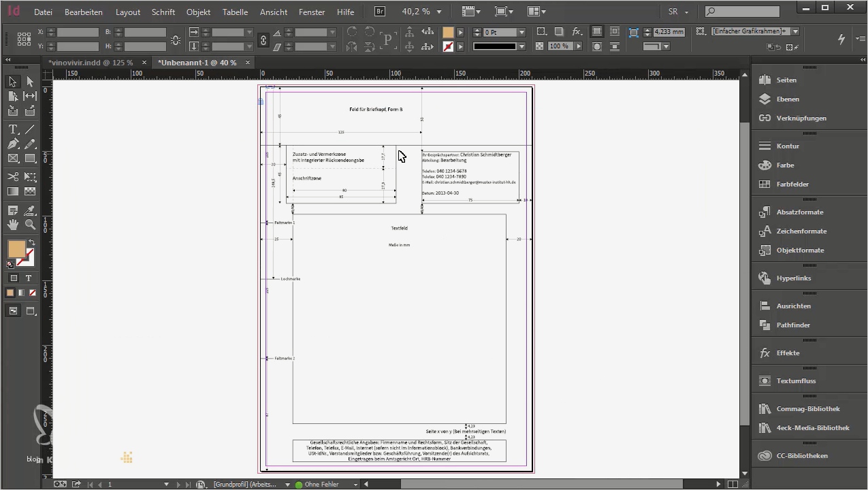Select the Pen tool
The height and width of the screenshot is (490, 868).
point(12,142)
